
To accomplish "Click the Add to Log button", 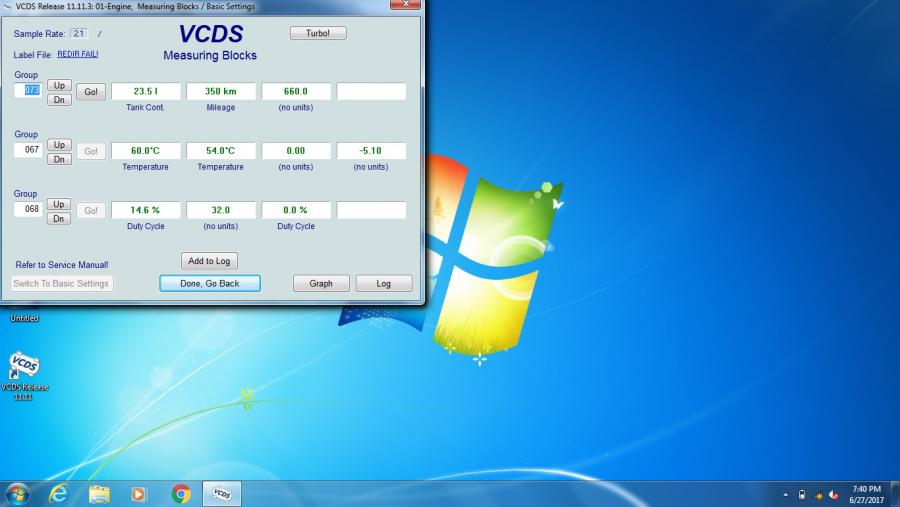I will (209, 261).
